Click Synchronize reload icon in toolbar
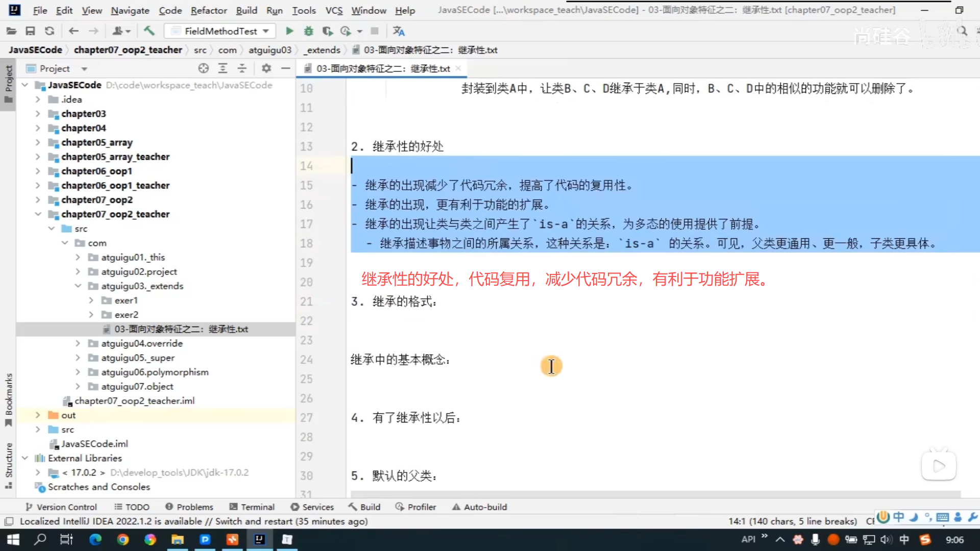 click(50, 31)
